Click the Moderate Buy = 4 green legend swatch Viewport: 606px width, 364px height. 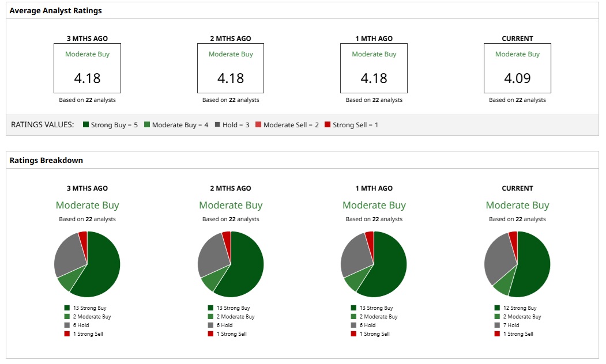tap(147, 124)
